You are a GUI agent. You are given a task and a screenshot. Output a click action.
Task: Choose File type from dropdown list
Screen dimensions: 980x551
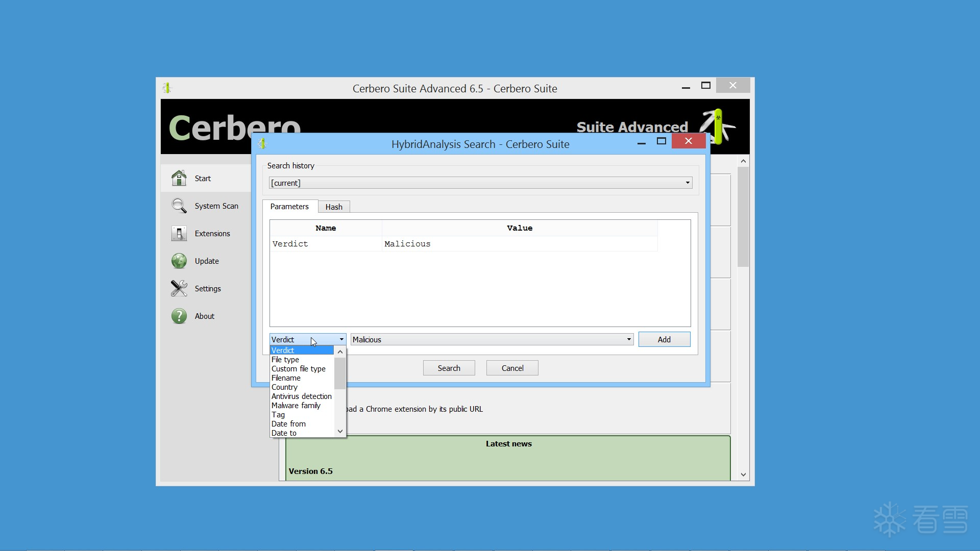pyautogui.click(x=285, y=360)
